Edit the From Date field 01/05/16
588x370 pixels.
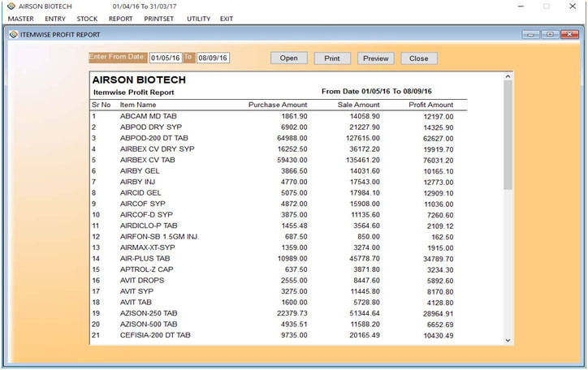[x=165, y=58]
